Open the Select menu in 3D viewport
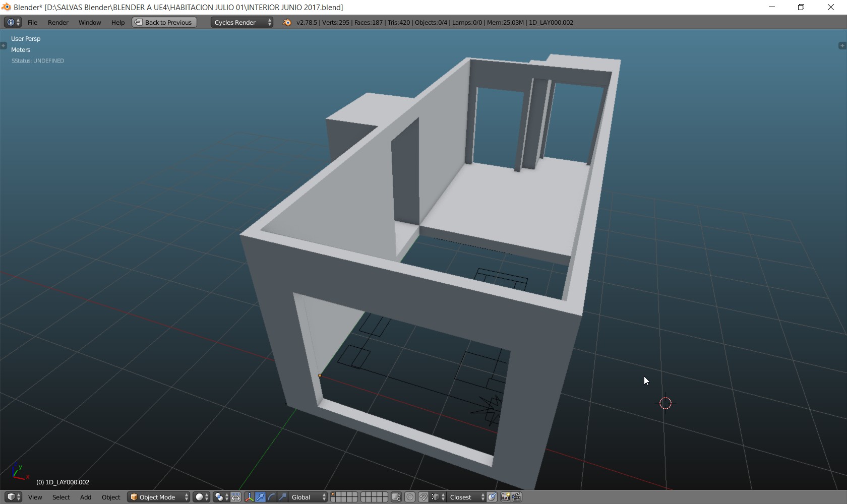Viewport: 847px width, 504px height. [61, 497]
